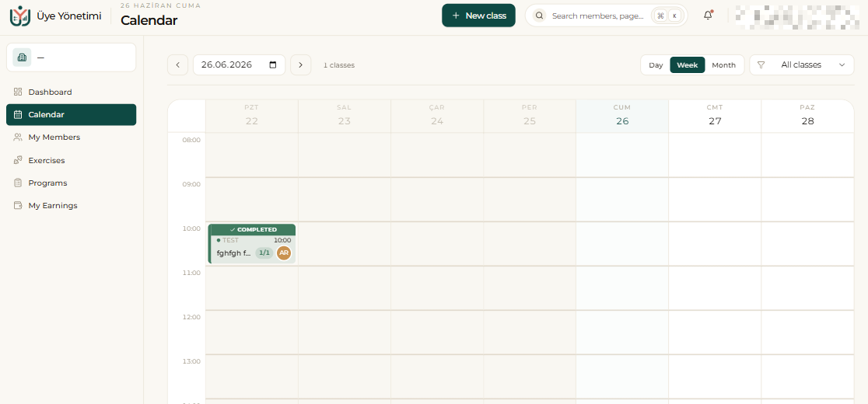
Task: Select CUM 26 day header
Action: click(x=622, y=116)
